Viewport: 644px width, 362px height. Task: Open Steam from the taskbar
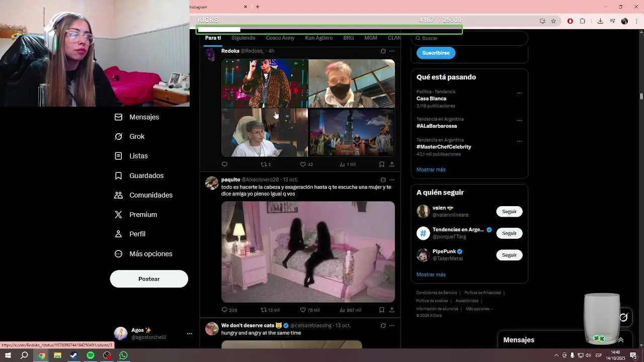74,355
